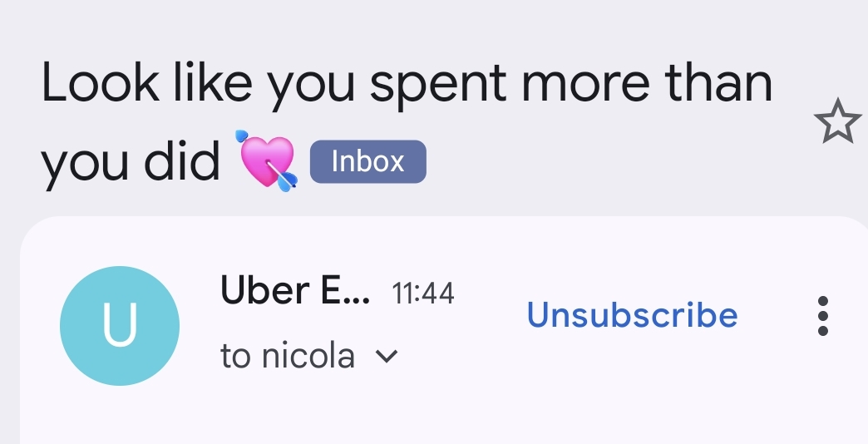View the Uber Eats contact profile picture
The width and height of the screenshot is (868, 444).
click(120, 326)
